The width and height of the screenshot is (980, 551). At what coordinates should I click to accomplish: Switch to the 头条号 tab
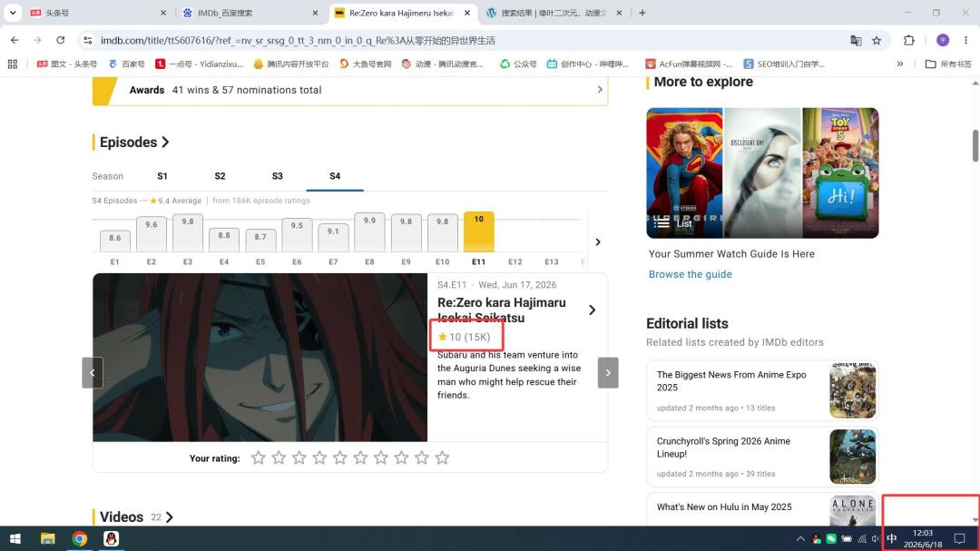(x=97, y=13)
